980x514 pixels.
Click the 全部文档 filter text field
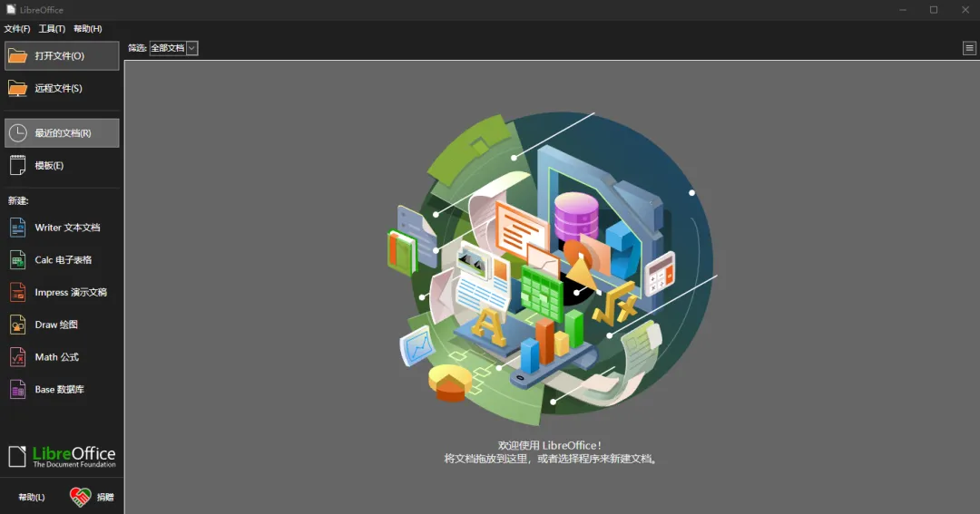[168, 48]
